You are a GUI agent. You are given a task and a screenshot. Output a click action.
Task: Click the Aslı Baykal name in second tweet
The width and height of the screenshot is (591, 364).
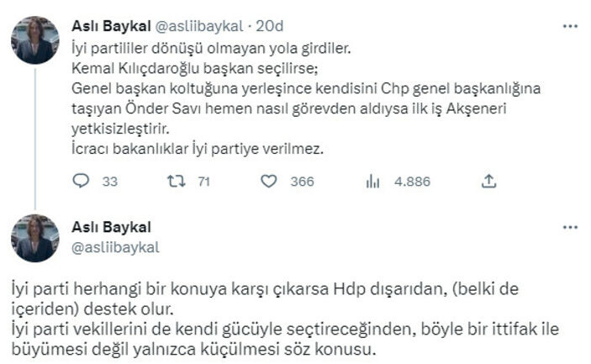point(110,228)
